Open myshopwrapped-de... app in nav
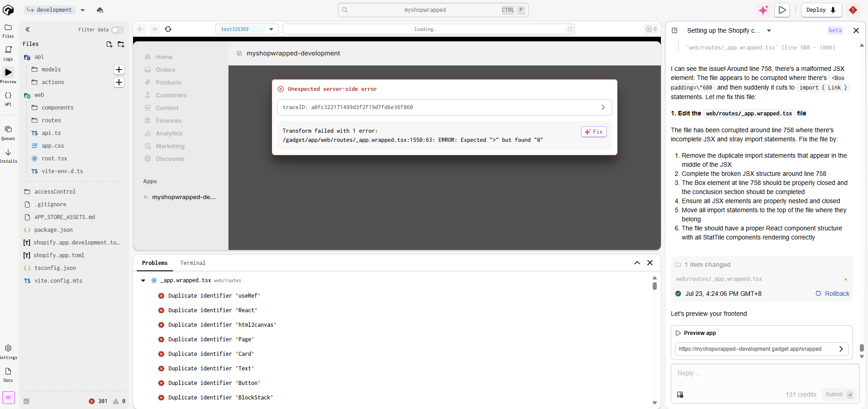This screenshot has width=868, height=409. [x=184, y=197]
